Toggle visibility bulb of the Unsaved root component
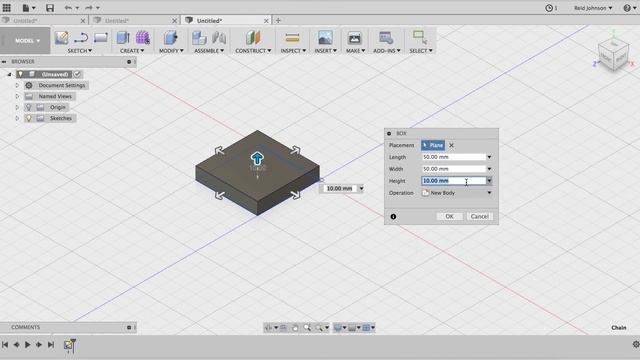The width and height of the screenshot is (640, 360). pyautogui.click(x=20, y=74)
